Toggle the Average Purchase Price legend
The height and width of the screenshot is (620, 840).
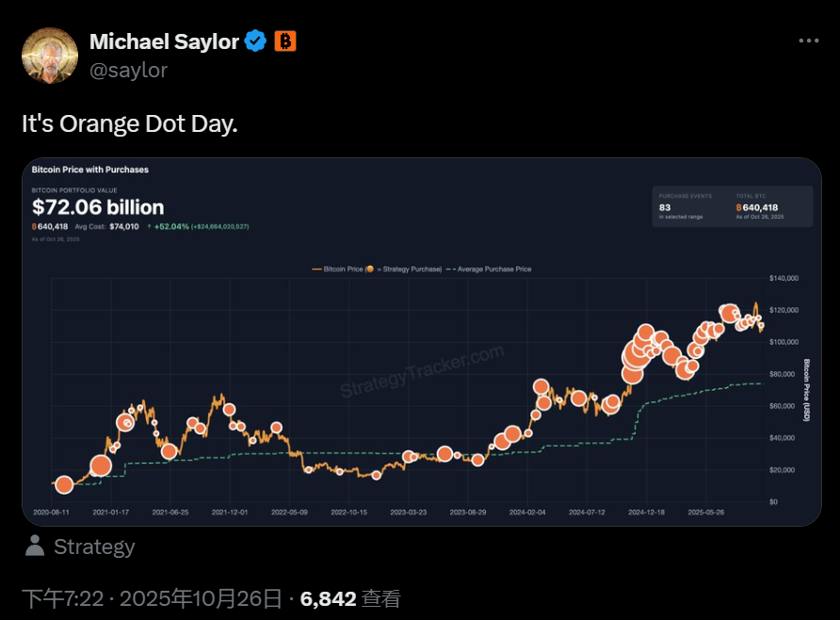point(492,269)
